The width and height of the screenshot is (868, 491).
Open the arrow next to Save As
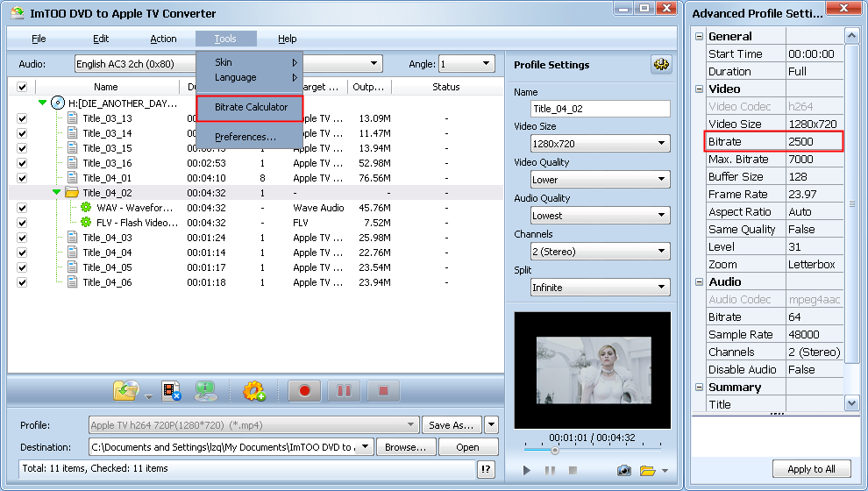(491, 425)
